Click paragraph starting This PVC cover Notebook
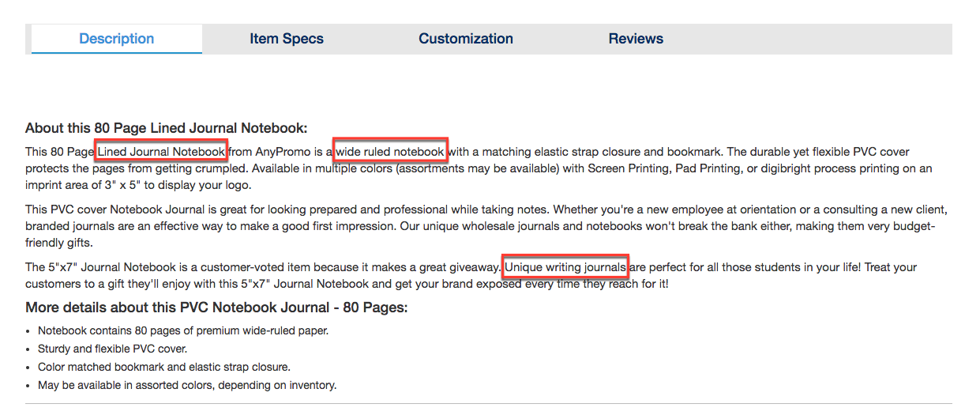Viewport: 980px width, 419px height. pyautogui.click(x=486, y=227)
